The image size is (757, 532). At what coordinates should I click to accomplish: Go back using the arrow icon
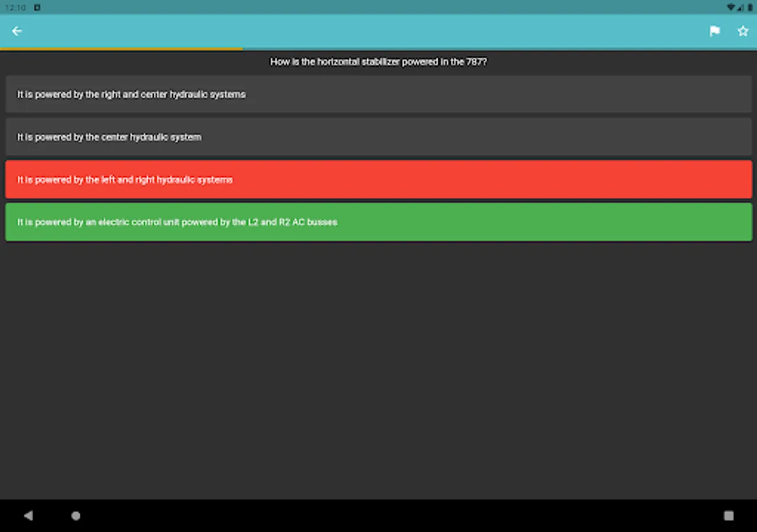[x=17, y=31]
